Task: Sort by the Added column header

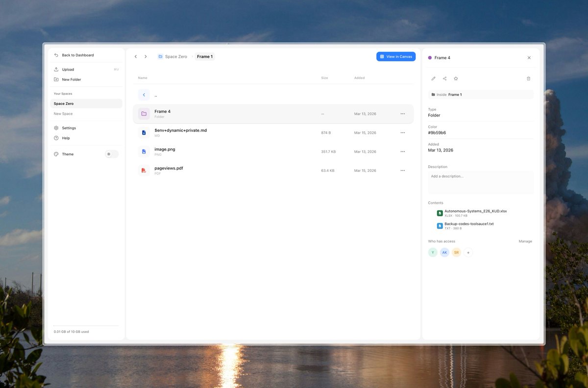Action: pyautogui.click(x=359, y=78)
